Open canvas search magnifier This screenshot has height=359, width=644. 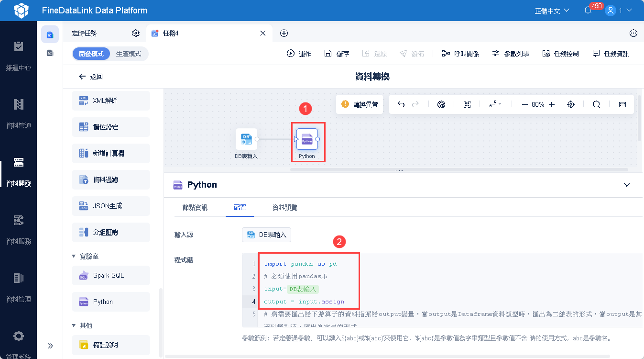point(597,104)
